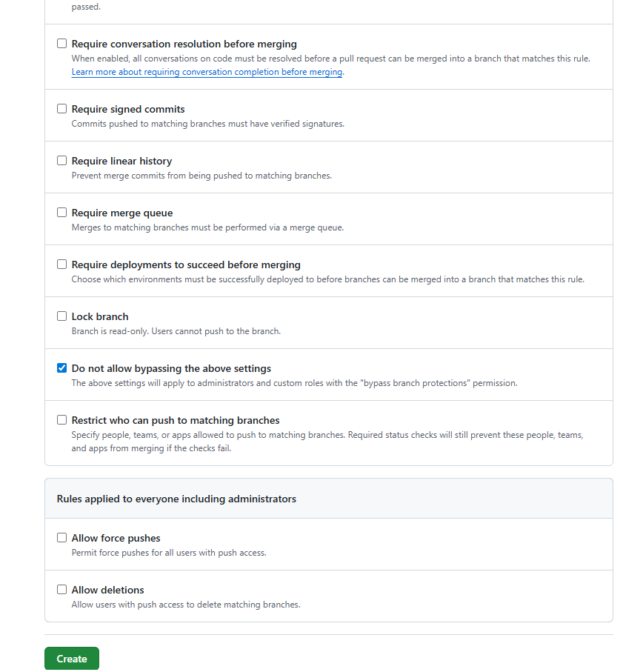Check the Allow deletions checkbox

(x=62, y=590)
